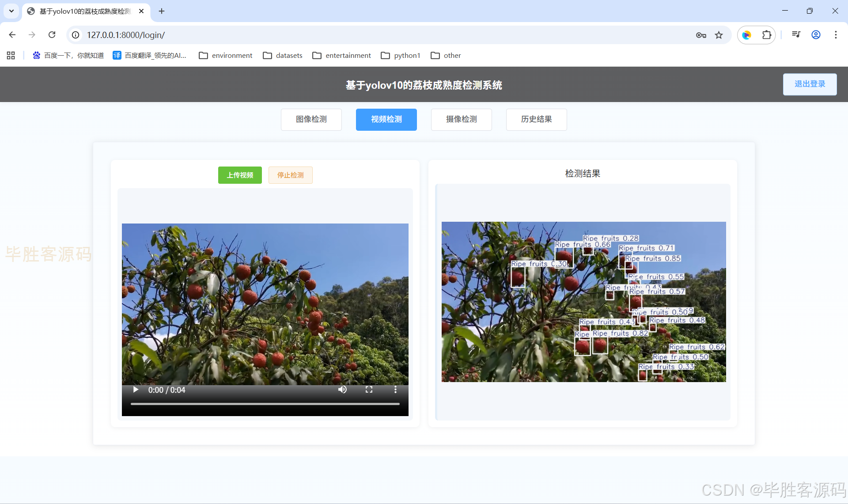Play the uploaded lychee video
This screenshot has height=504, width=848.
coord(136,390)
